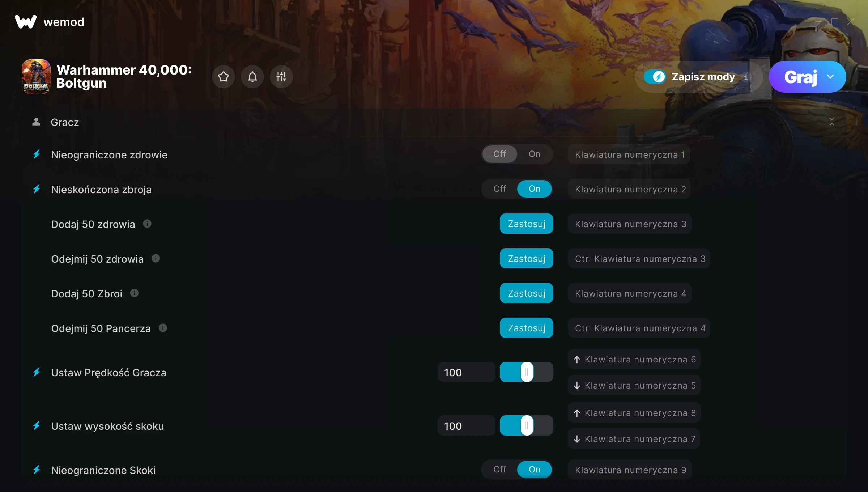Open the notifications bell icon

coord(252,77)
